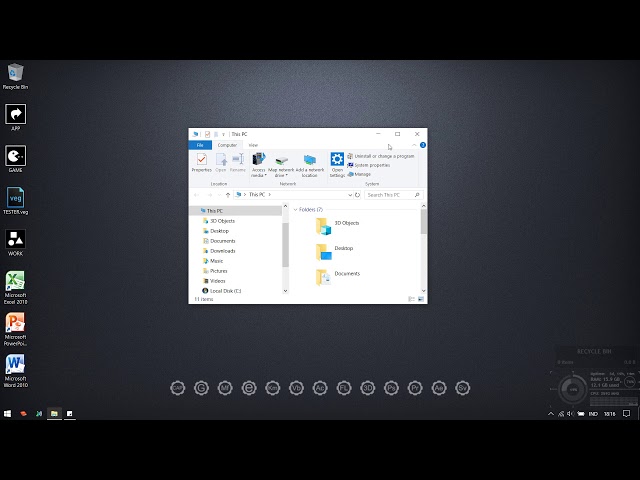Choose Add a network location

point(310,166)
